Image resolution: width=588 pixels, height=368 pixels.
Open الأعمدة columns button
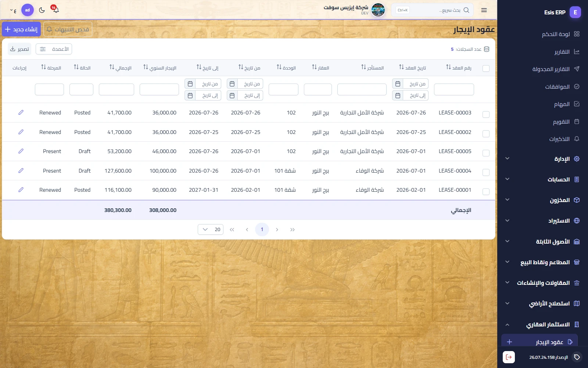54,49
